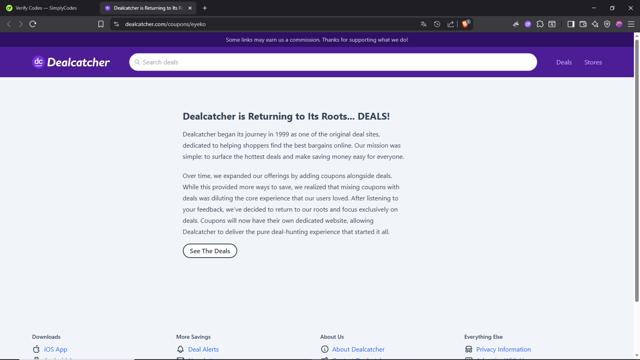Select the Dealcatcher is Returning tab

147,8
